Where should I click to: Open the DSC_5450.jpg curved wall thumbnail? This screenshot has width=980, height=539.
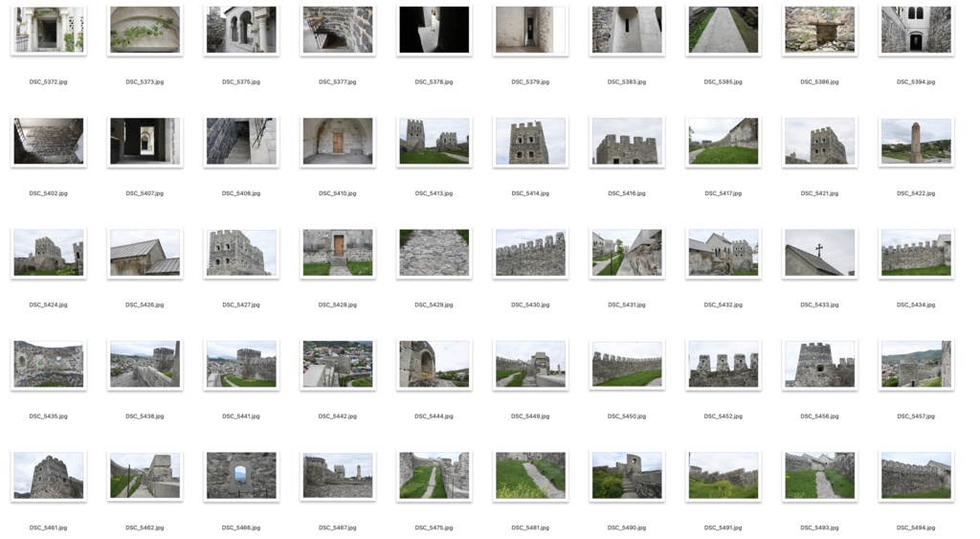pyautogui.click(x=627, y=364)
